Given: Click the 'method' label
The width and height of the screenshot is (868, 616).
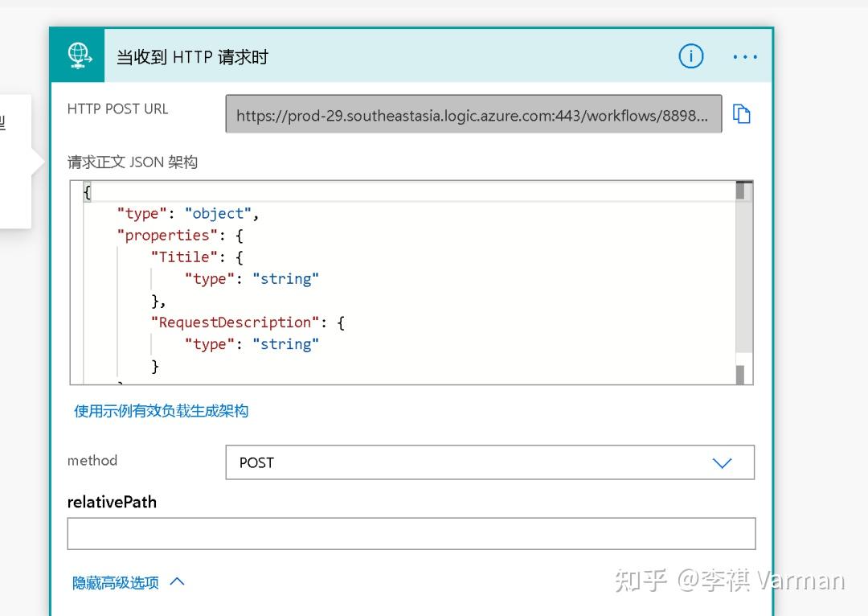Looking at the screenshot, I should (x=92, y=460).
